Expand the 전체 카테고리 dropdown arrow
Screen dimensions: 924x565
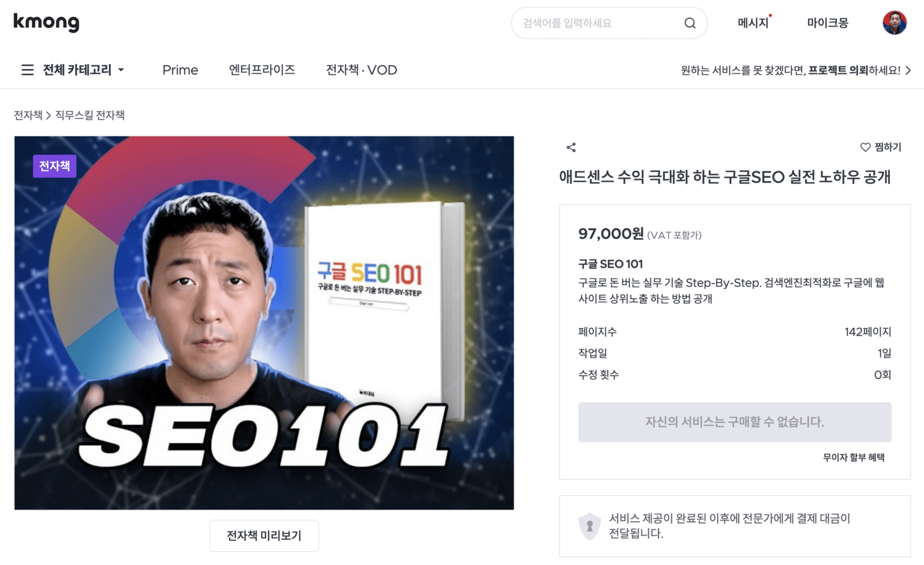tap(121, 70)
